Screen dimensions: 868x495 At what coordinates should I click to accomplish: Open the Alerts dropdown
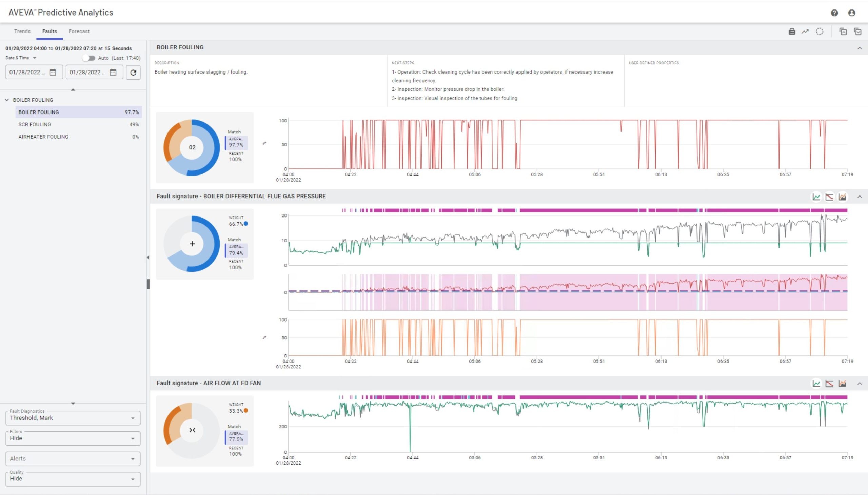(73, 459)
